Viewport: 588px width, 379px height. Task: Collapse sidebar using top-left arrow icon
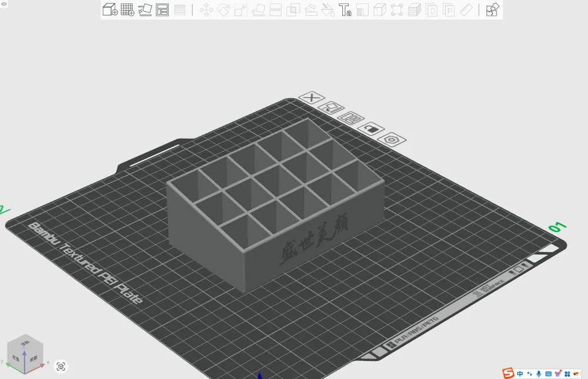point(4,4)
